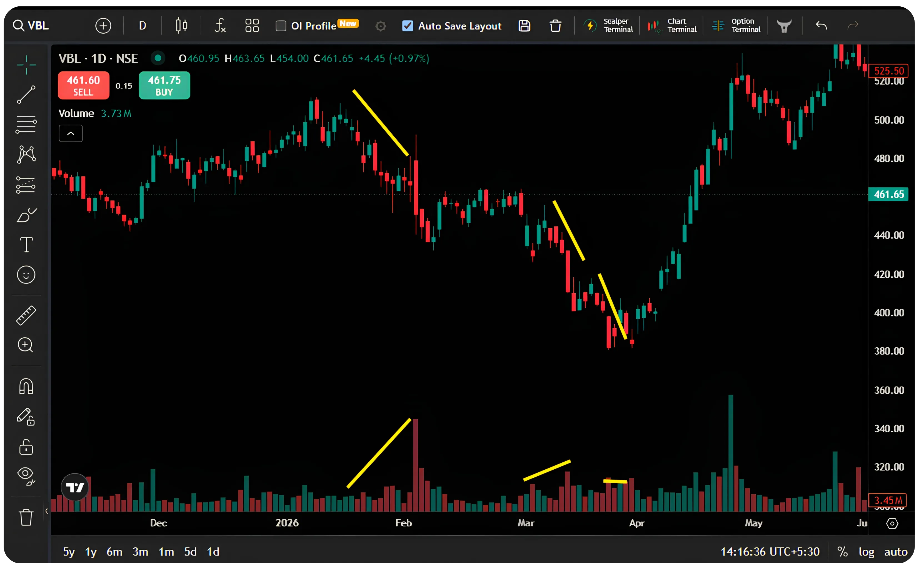Delete the layout with top trash icon
Screen dimensions: 924x570
pyautogui.click(x=556, y=26)
